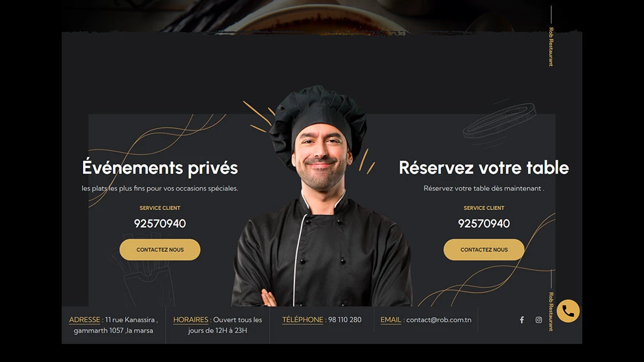Click Contactez Nous under Réservez votre table
Viewport: 644px width, 362px height.
[484, 250]
